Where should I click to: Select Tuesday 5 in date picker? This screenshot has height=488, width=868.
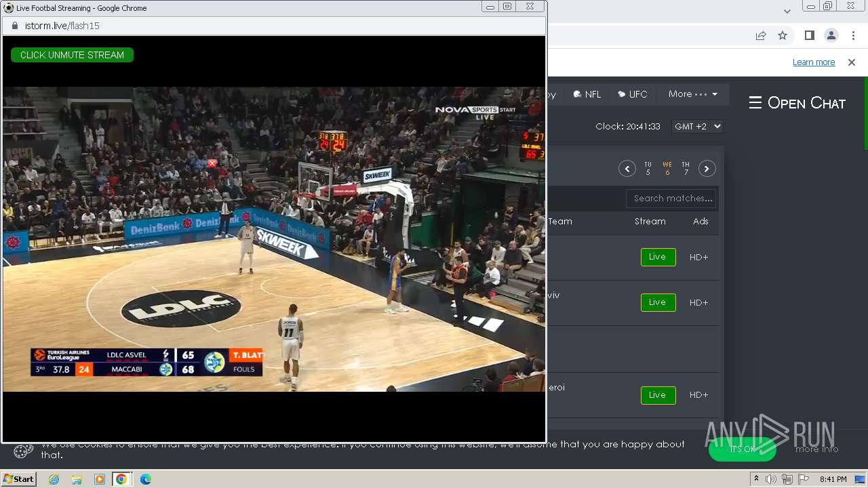tap(648, 169)
